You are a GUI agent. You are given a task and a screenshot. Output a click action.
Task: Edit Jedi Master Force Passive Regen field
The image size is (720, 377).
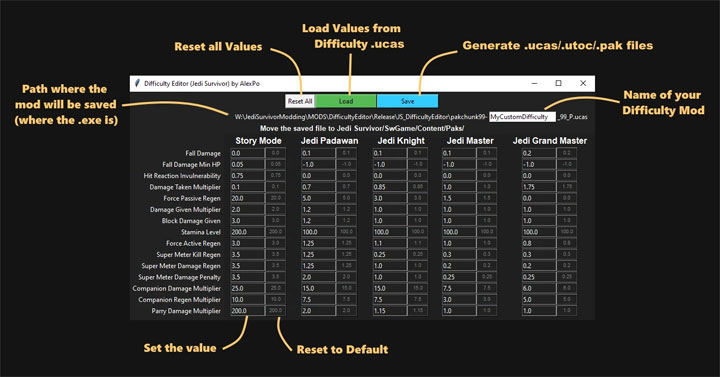tap(459, 198)
